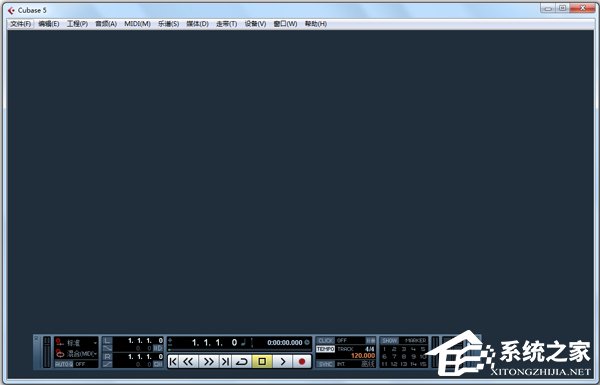The height and width of the screenshot is (385, 600).
Task: Click the right locator position value 1.1.1.0
Action: point(145,356)
